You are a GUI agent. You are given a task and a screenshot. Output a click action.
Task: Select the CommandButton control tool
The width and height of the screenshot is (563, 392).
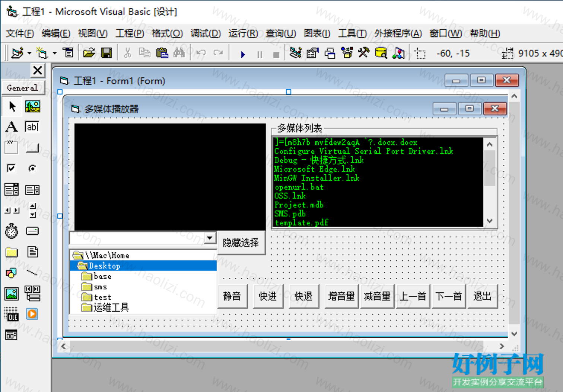[x=33, y=148]
